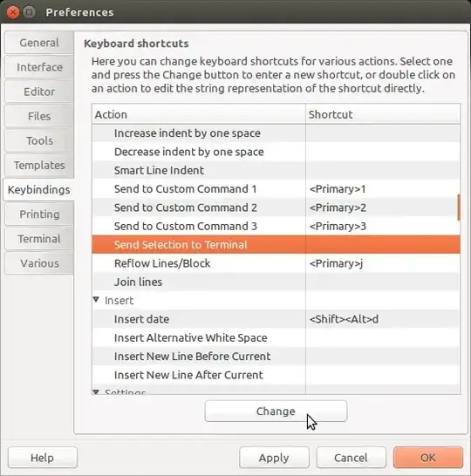This screenshot has width=471, height=476.
Task: Sort by the Shortcut column header
Action: [383, 114]
